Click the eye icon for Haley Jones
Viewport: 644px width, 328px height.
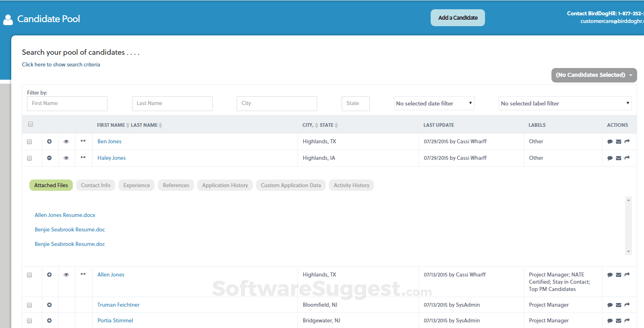point(66,158)
